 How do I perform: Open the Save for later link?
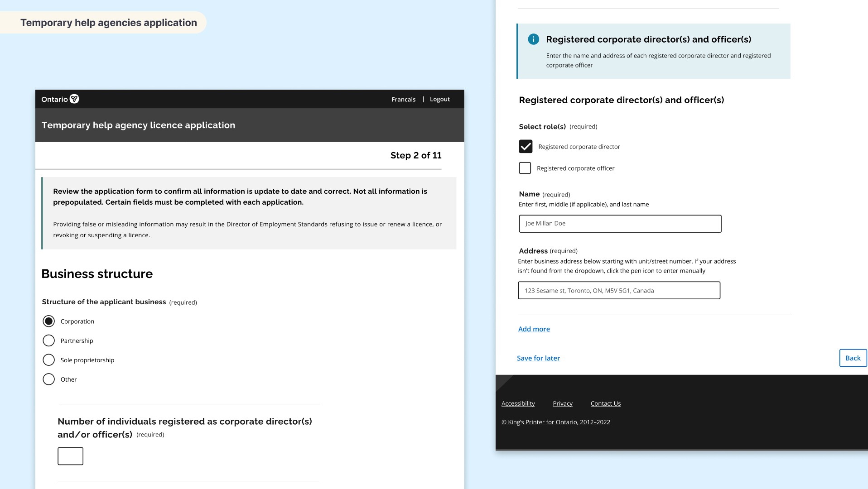click(x=538, y=358)
